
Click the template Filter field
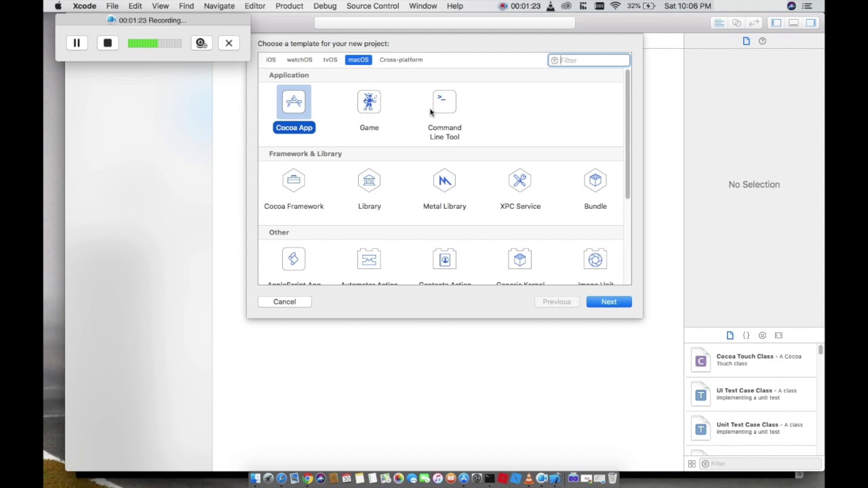(x=589, y=60)
